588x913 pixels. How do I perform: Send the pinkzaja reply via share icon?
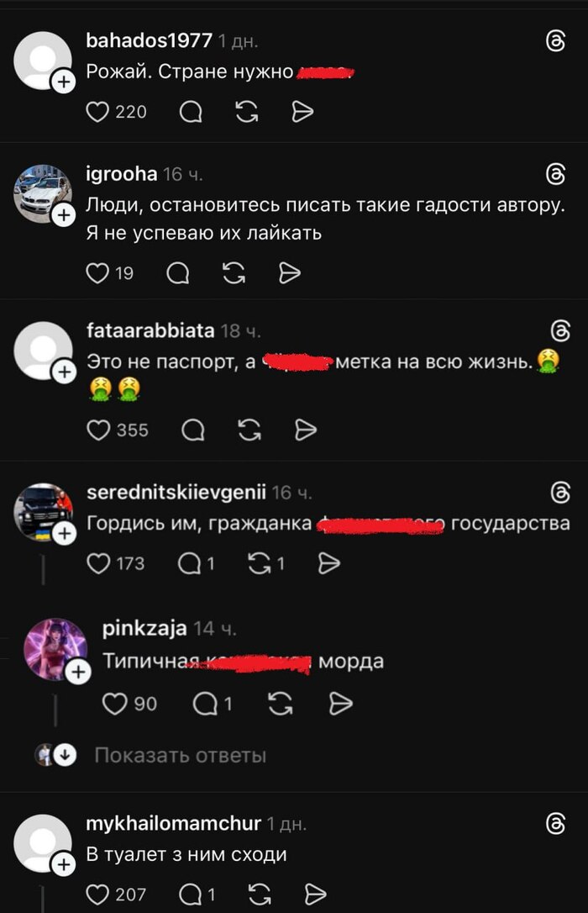click(x=341, y=704)
